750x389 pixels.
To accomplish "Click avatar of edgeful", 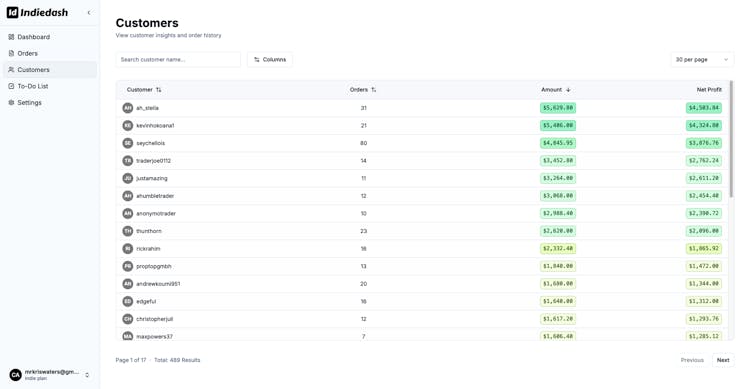I will tap(128, 301).
